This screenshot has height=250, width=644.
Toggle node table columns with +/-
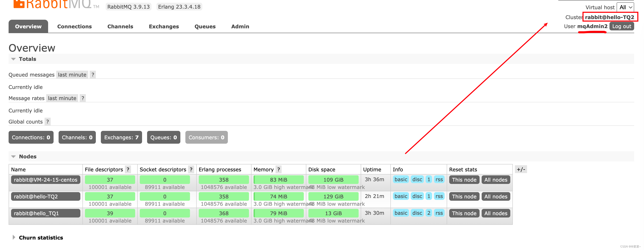tap(521, 170)
